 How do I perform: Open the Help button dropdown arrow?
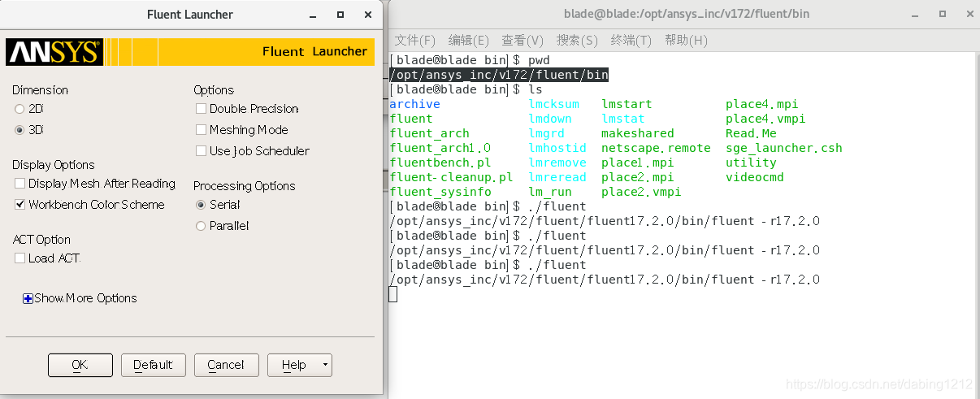tap(326, 365)
